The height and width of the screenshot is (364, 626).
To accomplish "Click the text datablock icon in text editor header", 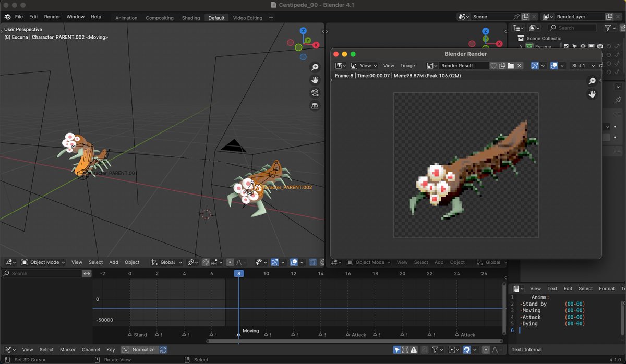I will (x=517, y=288).
